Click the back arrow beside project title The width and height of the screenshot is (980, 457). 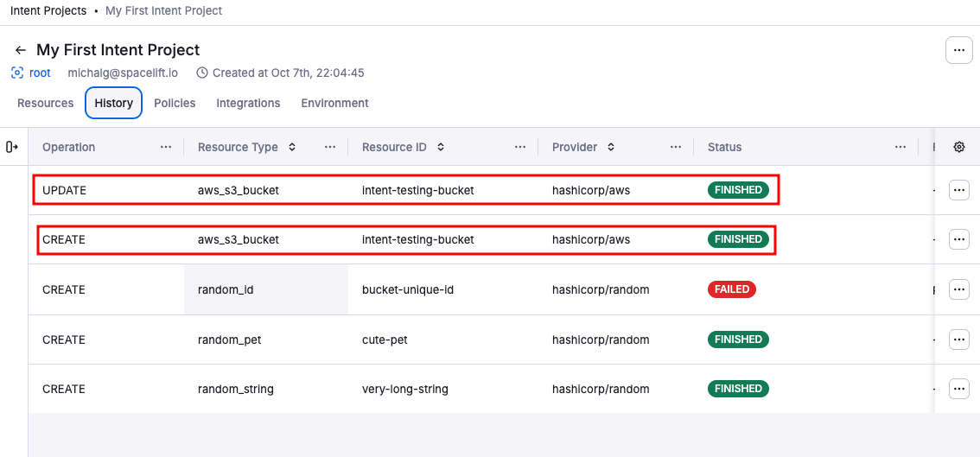coord(21,50)
